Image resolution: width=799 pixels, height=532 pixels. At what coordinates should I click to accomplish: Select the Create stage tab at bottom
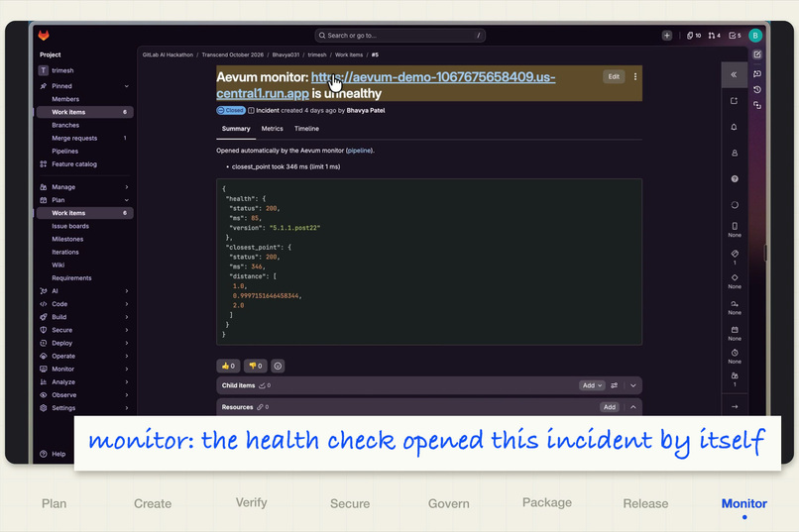153,503
